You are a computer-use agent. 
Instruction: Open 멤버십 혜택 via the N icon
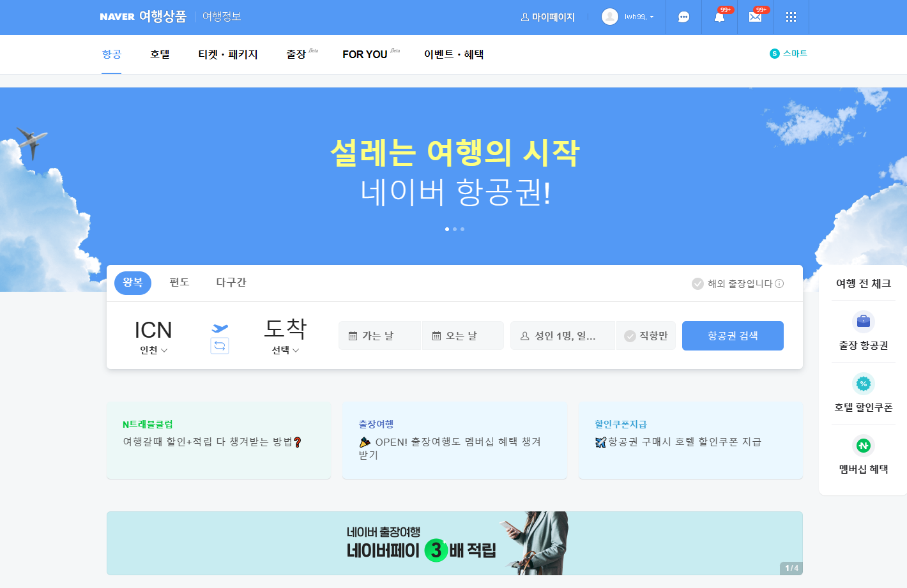[x=863, y=445]
